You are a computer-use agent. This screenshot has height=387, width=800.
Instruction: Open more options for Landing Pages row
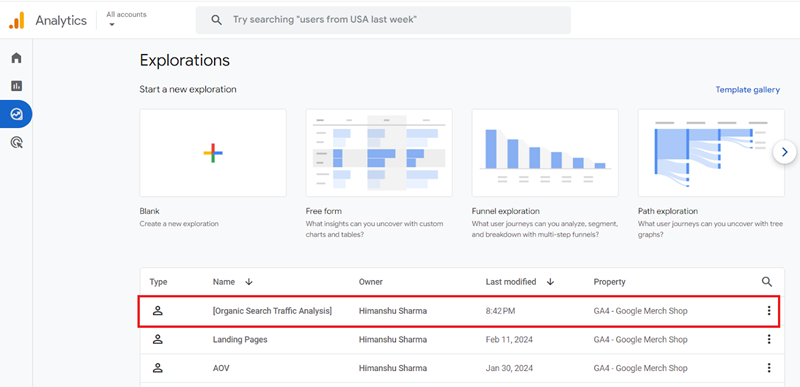769,340
